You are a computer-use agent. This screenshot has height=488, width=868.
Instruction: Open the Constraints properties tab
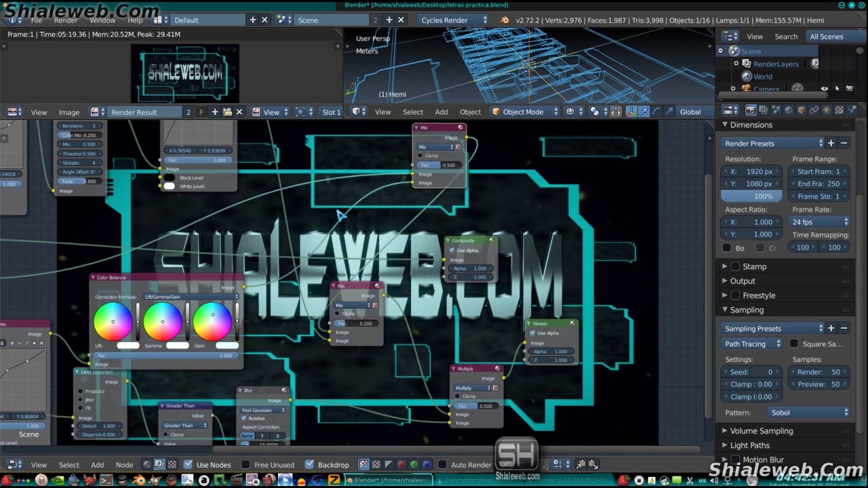tap(814, 110)
